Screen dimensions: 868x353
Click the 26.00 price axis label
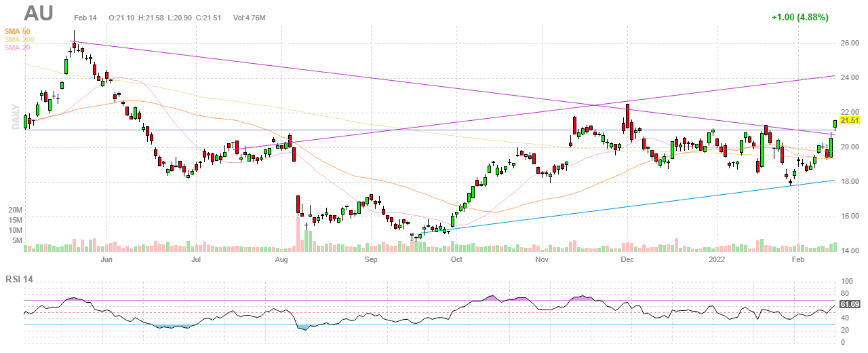850,43
